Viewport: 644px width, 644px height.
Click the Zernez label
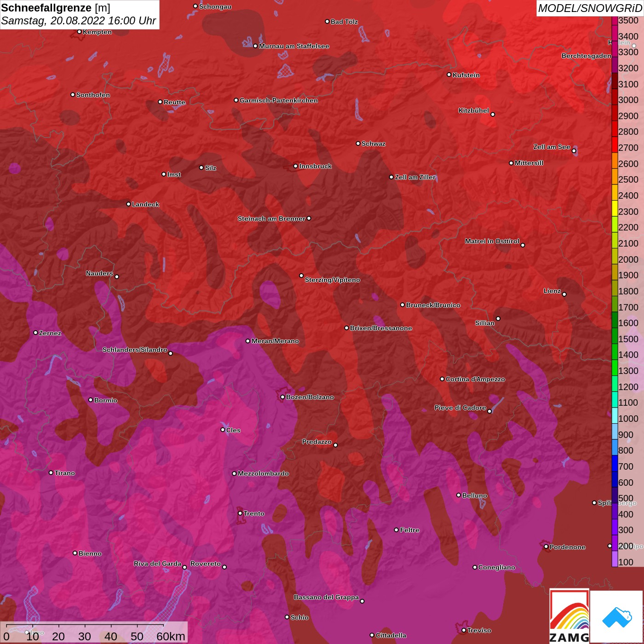pos(50,333)
